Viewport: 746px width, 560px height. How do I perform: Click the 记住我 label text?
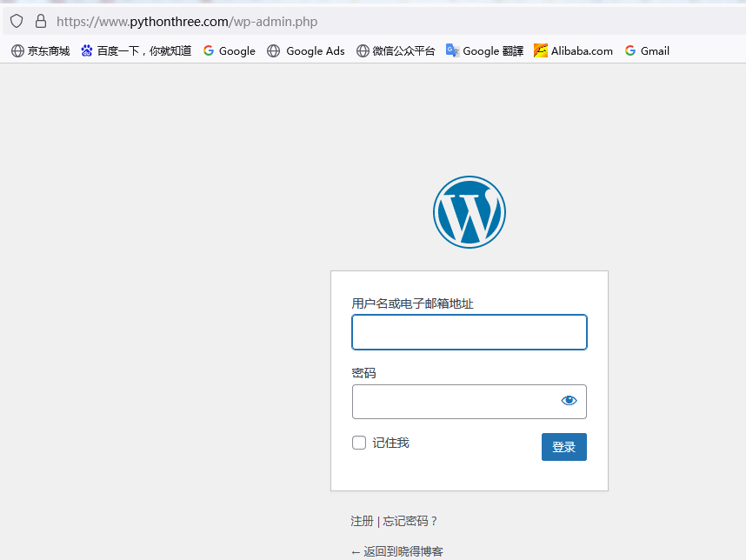(x=390, y=443)
